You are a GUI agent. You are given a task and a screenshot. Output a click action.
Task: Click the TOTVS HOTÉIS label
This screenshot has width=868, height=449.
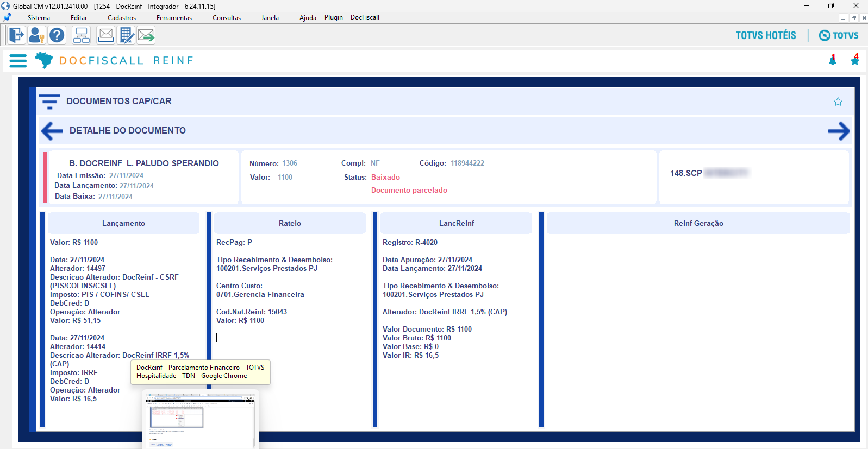tap(766, 35)
